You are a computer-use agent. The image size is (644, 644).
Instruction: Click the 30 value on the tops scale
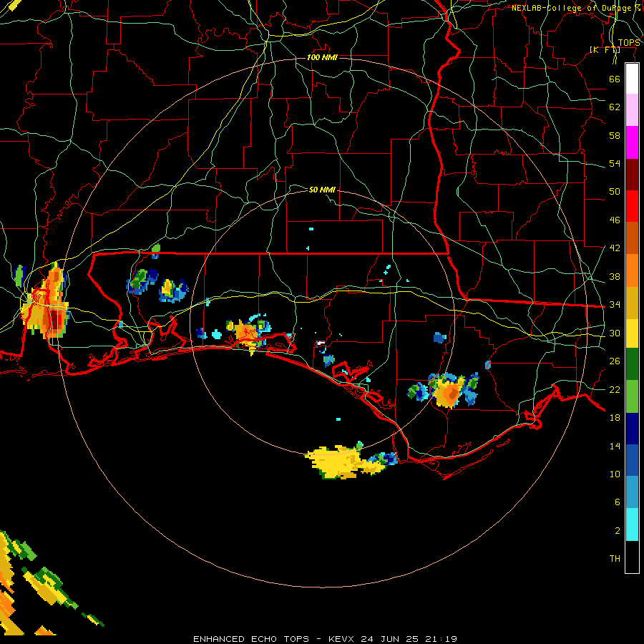[615, 333]
